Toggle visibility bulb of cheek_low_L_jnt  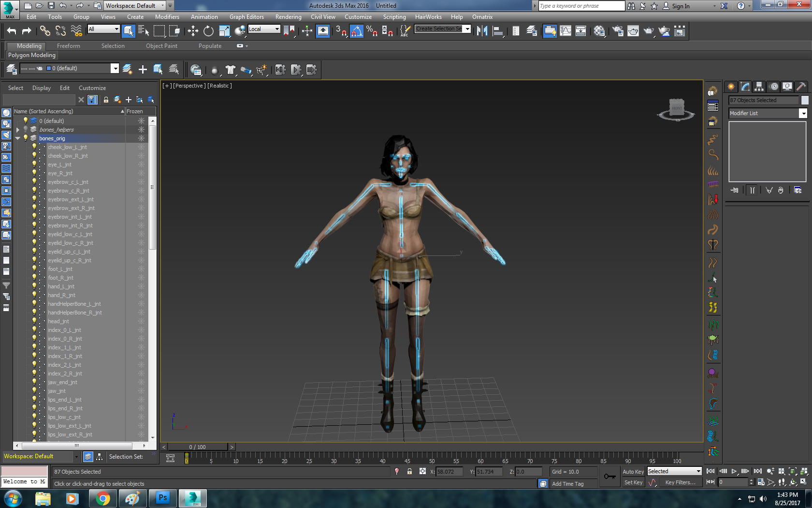coord(34,147)
